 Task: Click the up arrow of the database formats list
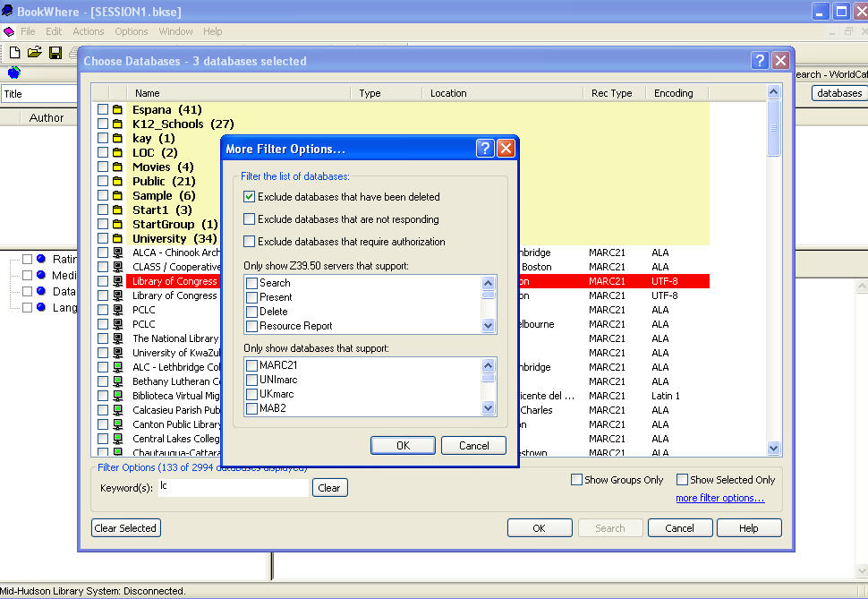[x=488, y=365]
